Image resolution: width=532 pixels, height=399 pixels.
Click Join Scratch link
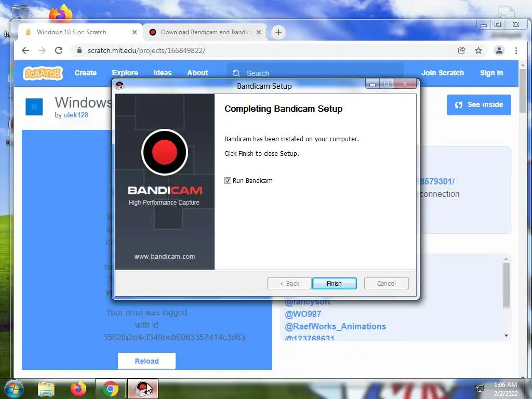pyautogui.click(x=443, y=73)
